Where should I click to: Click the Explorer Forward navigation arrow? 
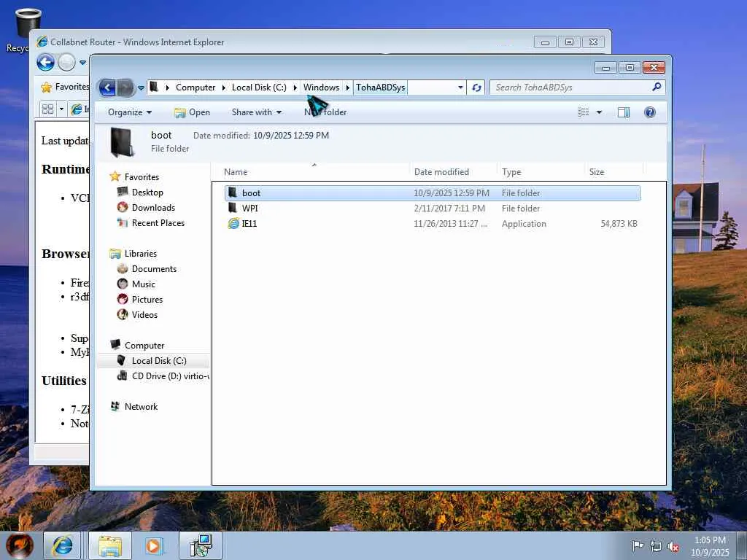(125, 87)
